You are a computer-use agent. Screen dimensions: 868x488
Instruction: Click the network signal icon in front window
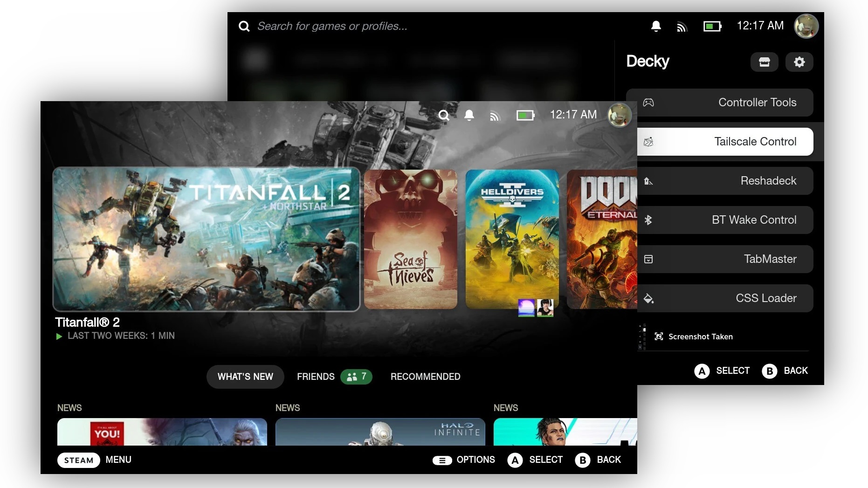pos(495,116)
